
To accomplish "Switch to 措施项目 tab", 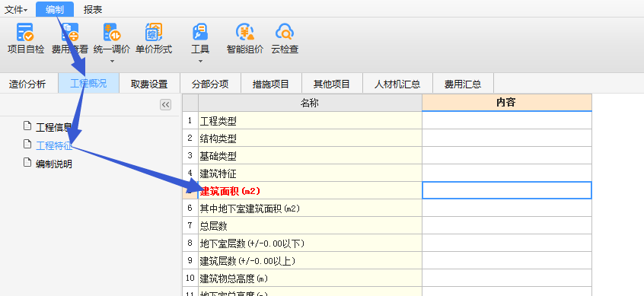I will pyautogui.click(x=271, y=84).
